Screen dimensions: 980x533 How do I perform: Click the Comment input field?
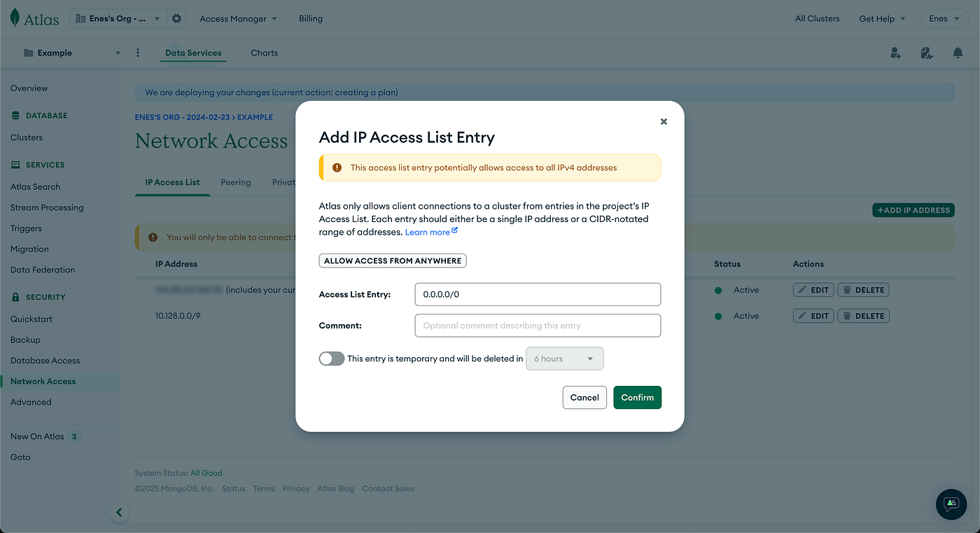[x=538, y=326]
